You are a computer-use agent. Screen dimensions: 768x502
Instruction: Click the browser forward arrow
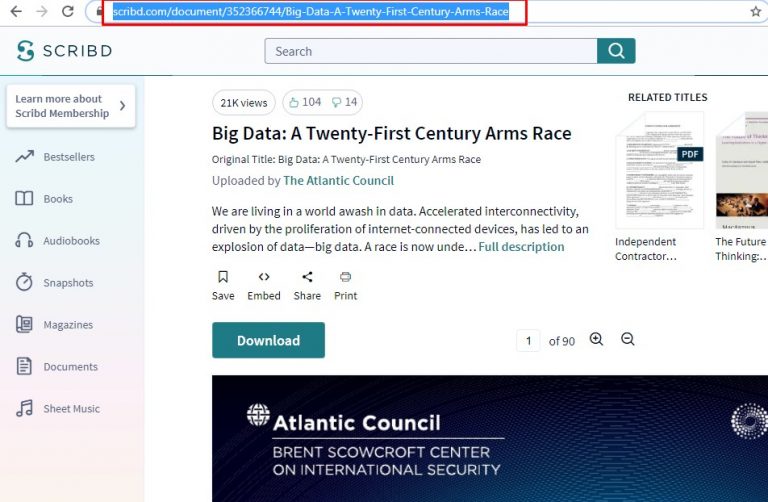pos(42,11)
